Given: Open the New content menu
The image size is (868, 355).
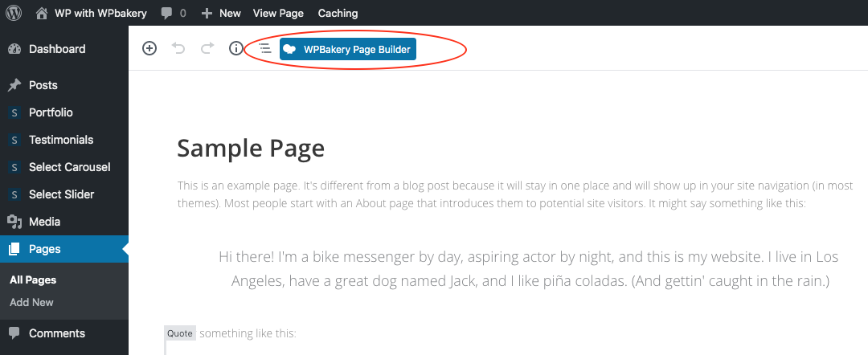Looking at the screenshot, I should pyautogui.click(x=221, y=13).
